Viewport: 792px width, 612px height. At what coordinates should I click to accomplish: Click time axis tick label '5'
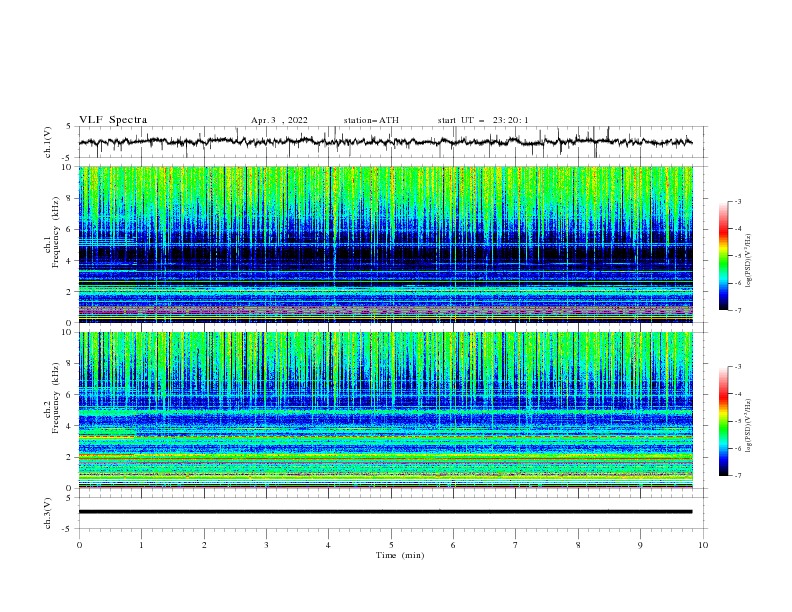coord(391,545)
